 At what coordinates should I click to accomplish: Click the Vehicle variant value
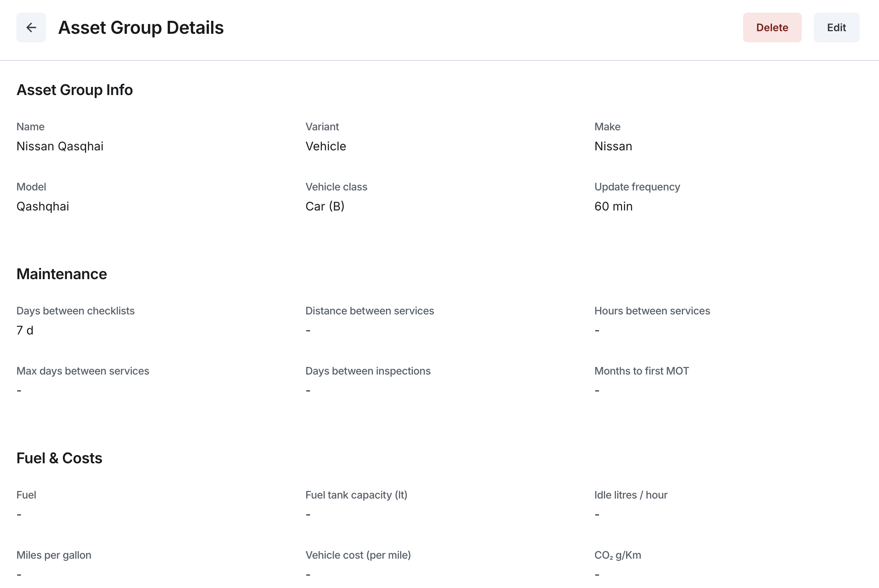tap(326, 146)
